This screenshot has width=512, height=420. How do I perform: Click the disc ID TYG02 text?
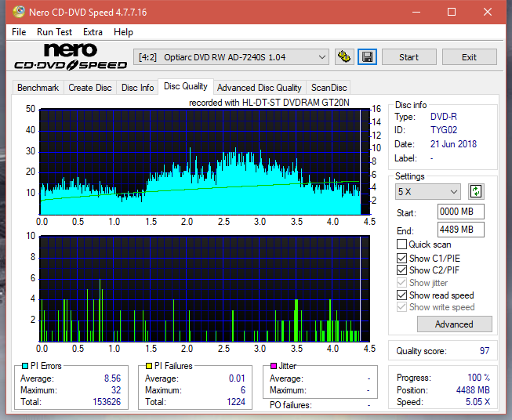pos(444,130)
